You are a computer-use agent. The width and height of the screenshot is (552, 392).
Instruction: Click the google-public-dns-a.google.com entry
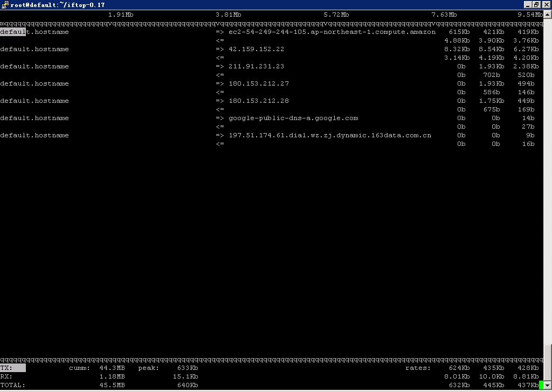293,118
